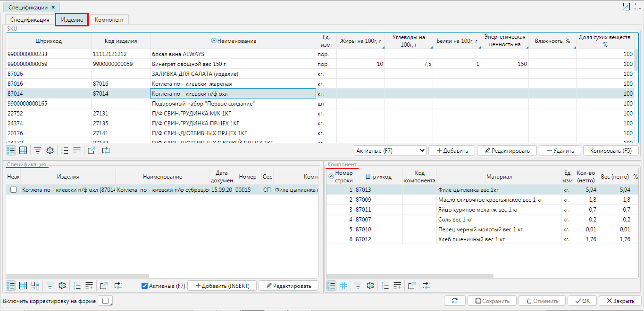Tick the Неактивный checkbox in specification row

(x=13, y=189)
